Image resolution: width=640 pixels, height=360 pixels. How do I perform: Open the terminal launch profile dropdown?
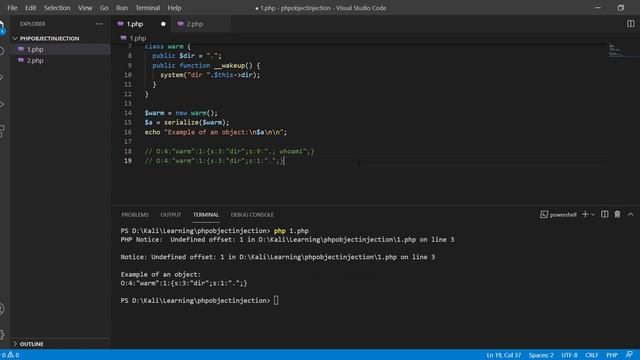coord(593,215)
